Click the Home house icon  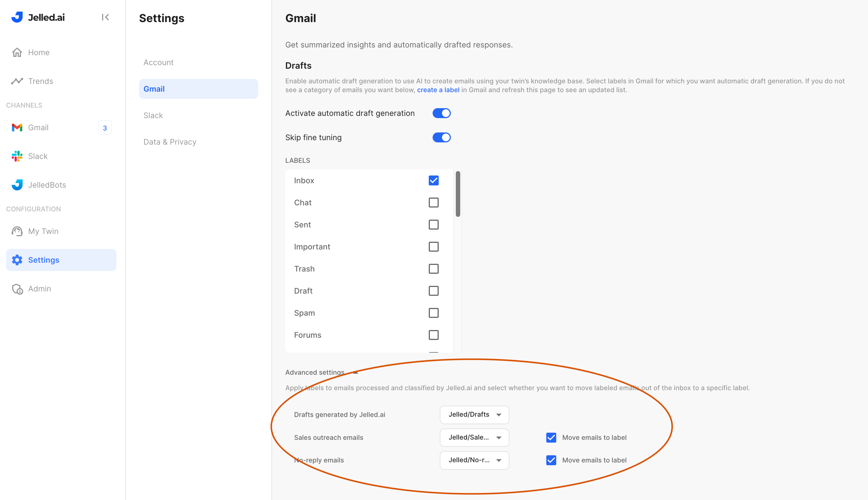17,52
